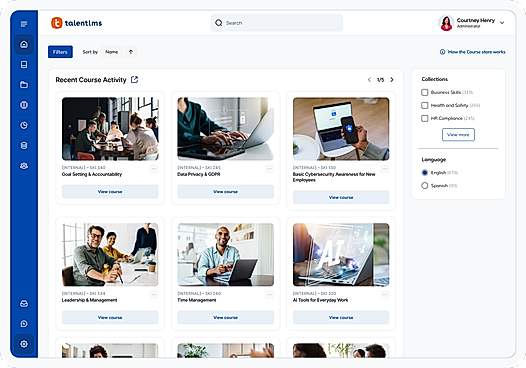
Task: Open the users group sidebar icon
Action: 24,166
